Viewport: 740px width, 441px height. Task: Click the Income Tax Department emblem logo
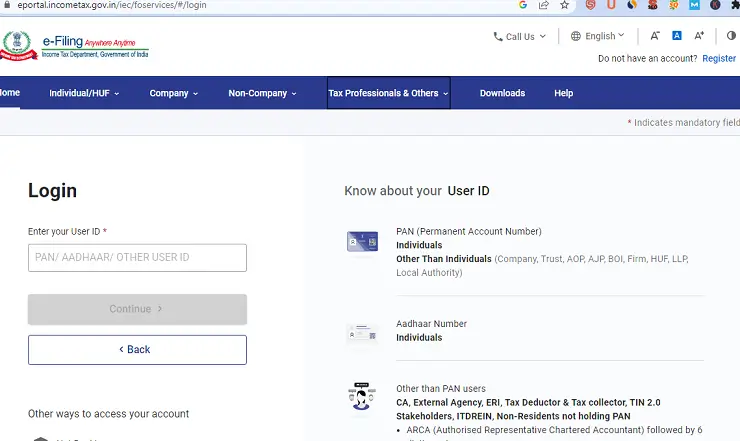[x=18, y=46]
